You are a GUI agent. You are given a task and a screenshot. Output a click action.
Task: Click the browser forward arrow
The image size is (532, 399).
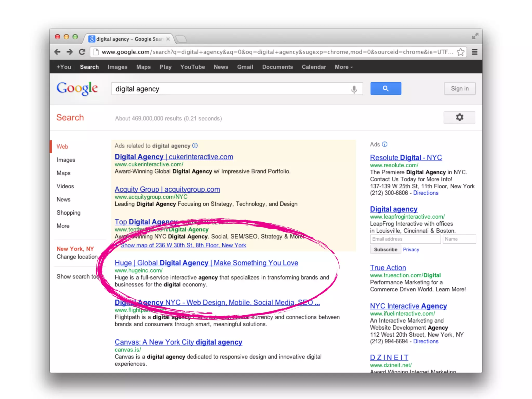tap(70, 52)
